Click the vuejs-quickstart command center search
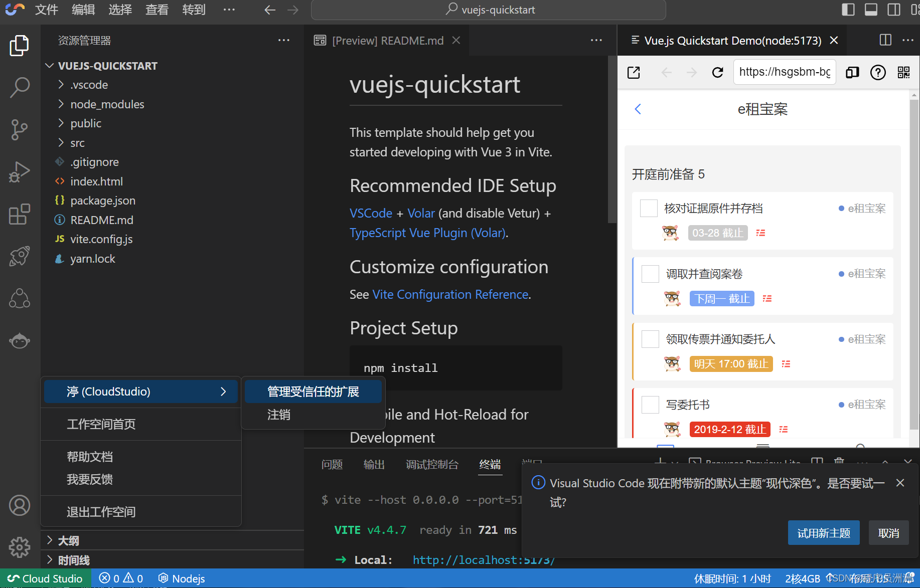Image resolution: width=920 pixels, height=588 pixels. coord(489,10)
